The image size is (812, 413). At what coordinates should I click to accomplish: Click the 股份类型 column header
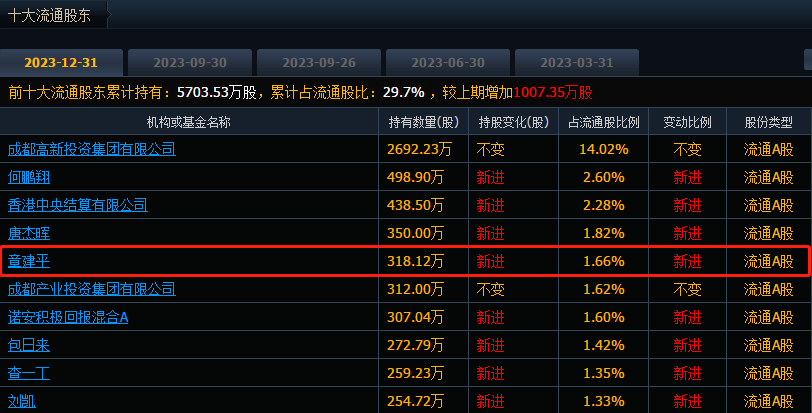pyautogui.click(x=768, y=122)
